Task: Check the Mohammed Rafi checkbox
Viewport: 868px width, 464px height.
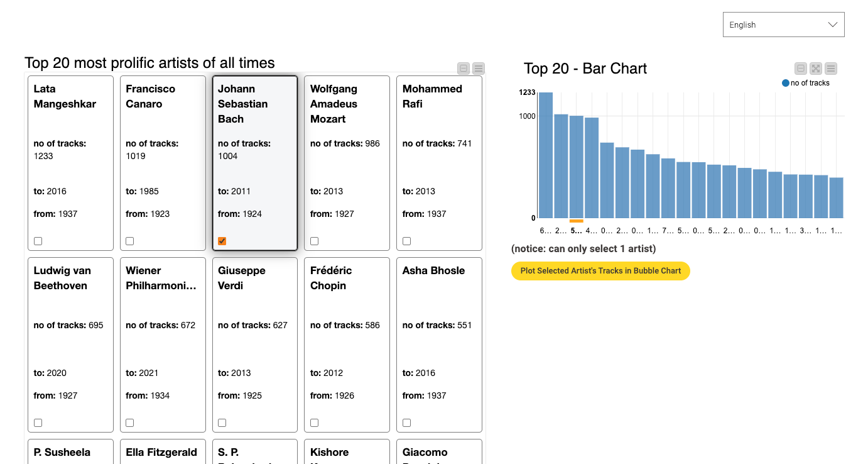Action: click(x=407, y=241)
